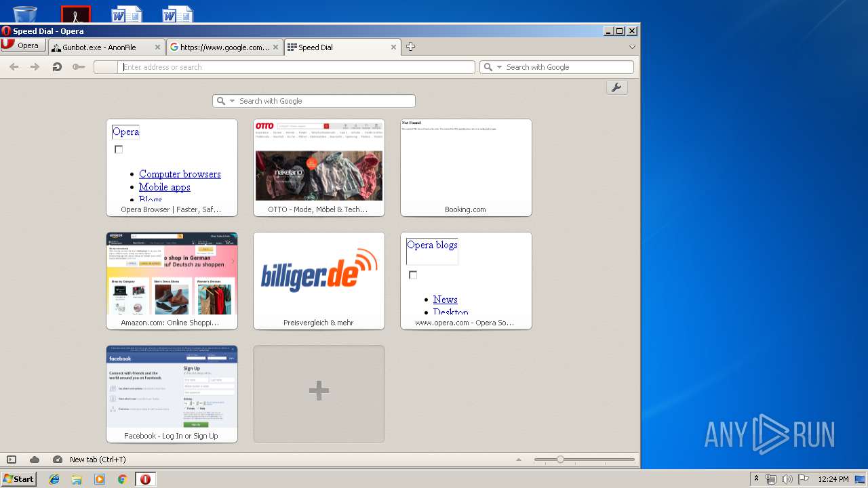Click the News link in Opera blogs
This screenshot has width=868, height=488.
tap(445, 300)
